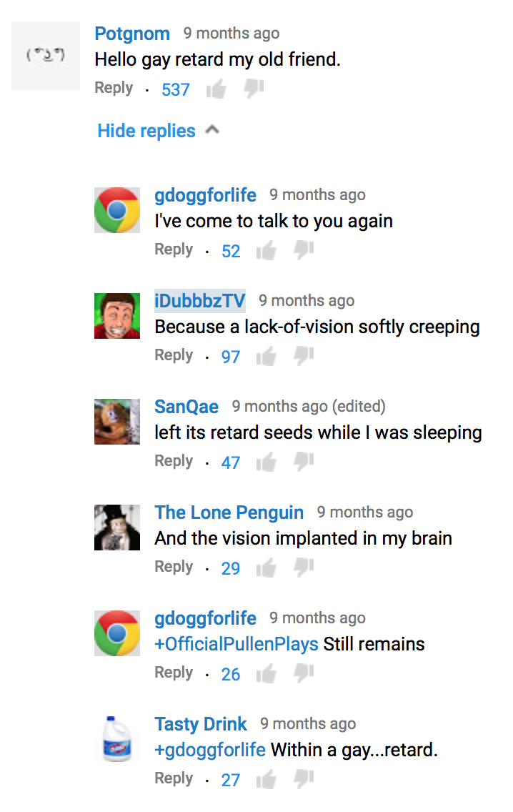Image resolution: width=513 pixels, height=812 pixels.
Task: Thumbs up iDubbbzTV's reply
Action: (x=266, y=356)
